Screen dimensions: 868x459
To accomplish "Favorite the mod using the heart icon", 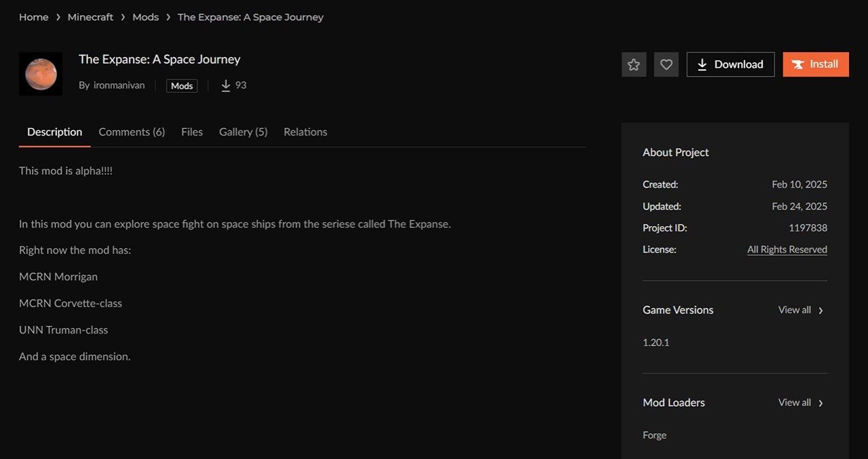I will click(x=666, y=64).
